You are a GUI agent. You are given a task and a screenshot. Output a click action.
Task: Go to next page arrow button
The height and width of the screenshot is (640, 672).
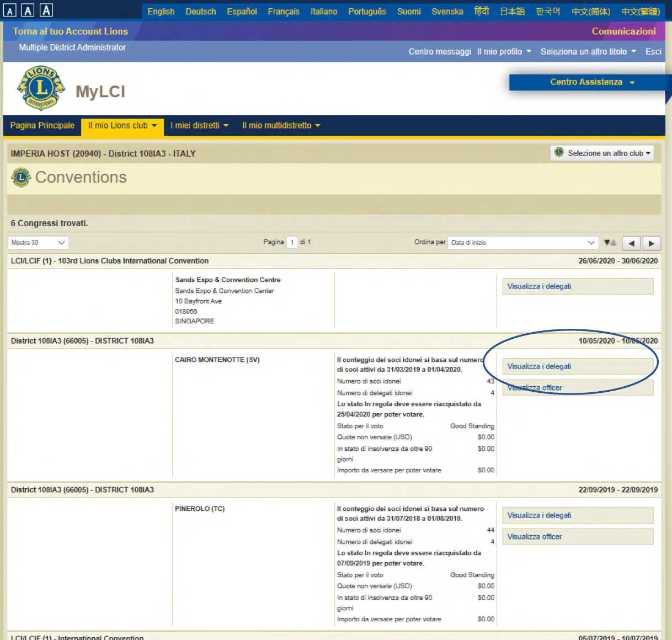(652, 243)
